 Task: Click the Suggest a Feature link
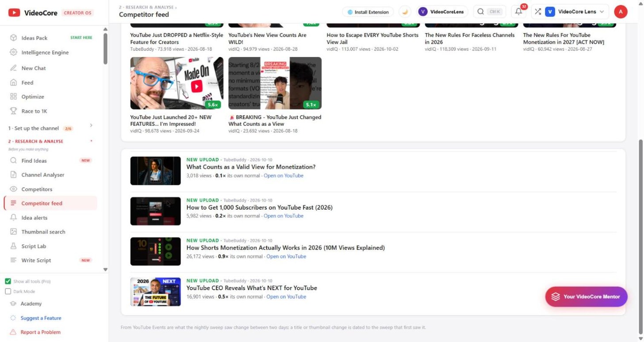click(41, 318)
